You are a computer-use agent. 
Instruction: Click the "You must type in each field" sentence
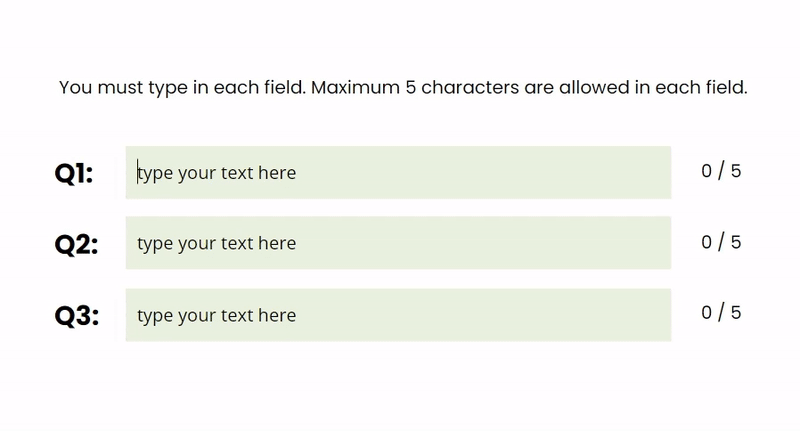[x=182, y=88]
